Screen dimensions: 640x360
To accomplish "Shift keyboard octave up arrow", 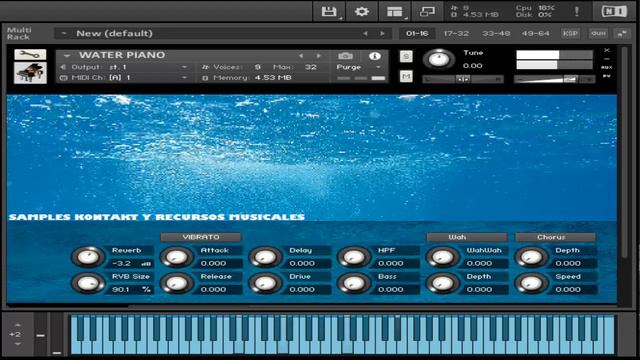I will tap(18, 325).
